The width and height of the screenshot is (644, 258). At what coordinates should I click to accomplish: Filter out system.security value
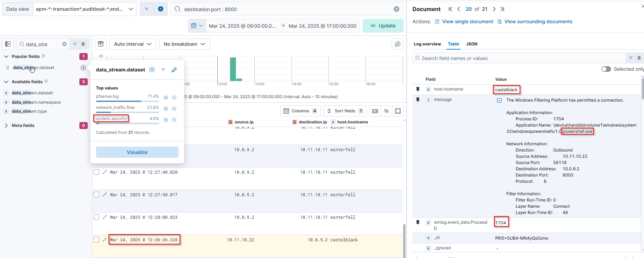174,120
